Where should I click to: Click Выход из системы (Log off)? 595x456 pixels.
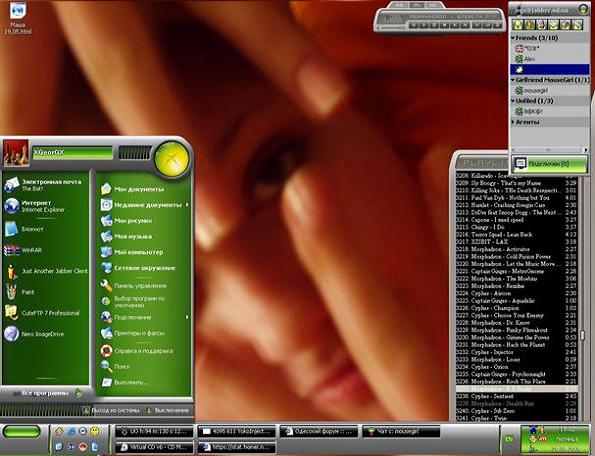(x=112, y=410)
